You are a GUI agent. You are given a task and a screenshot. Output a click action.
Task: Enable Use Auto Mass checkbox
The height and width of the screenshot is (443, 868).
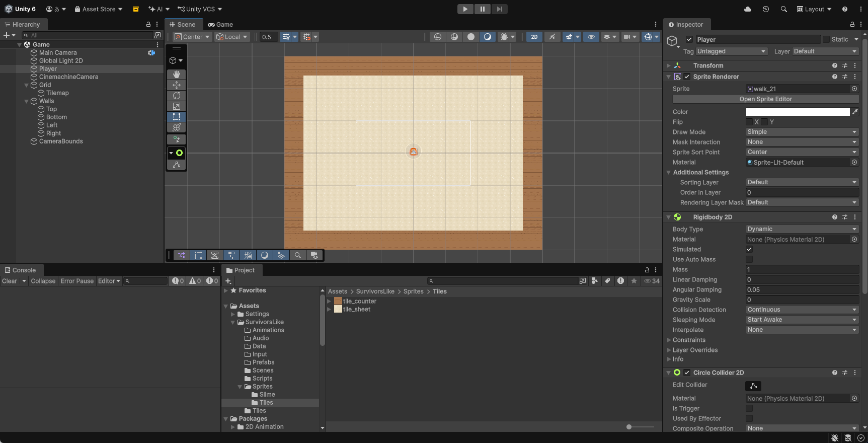749,259
